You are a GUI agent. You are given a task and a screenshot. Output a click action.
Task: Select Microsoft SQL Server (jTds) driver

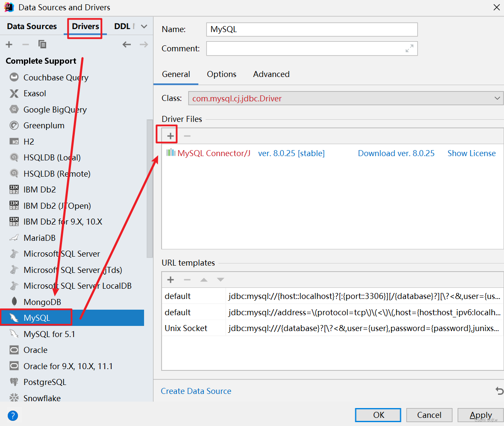72,270
